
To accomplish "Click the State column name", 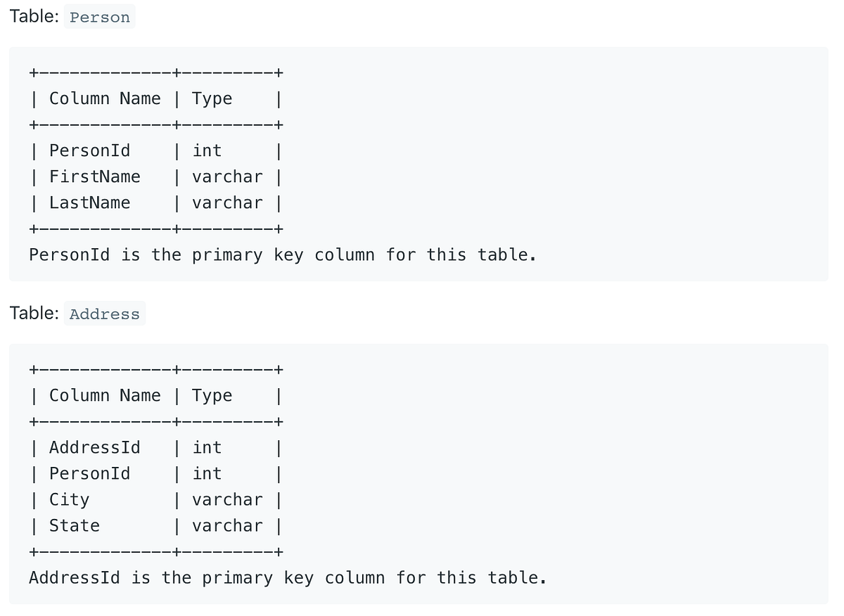I will pos(74,525).
